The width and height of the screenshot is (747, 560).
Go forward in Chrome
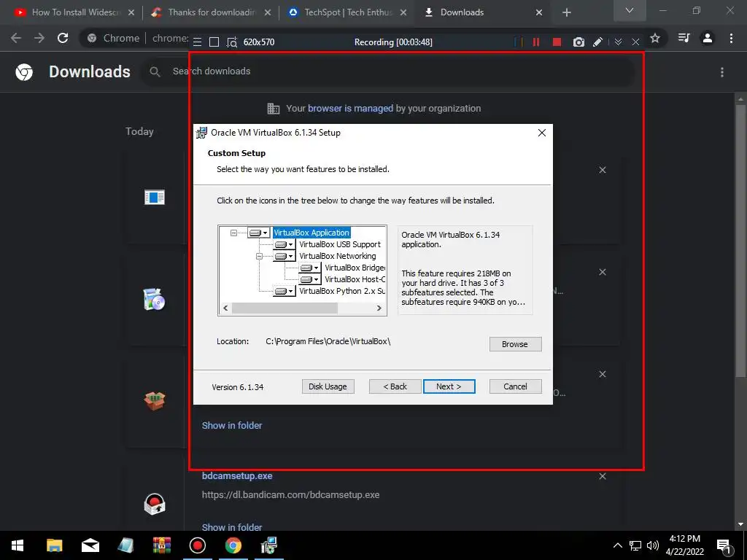pyautogui.click(x=39, y=38)
